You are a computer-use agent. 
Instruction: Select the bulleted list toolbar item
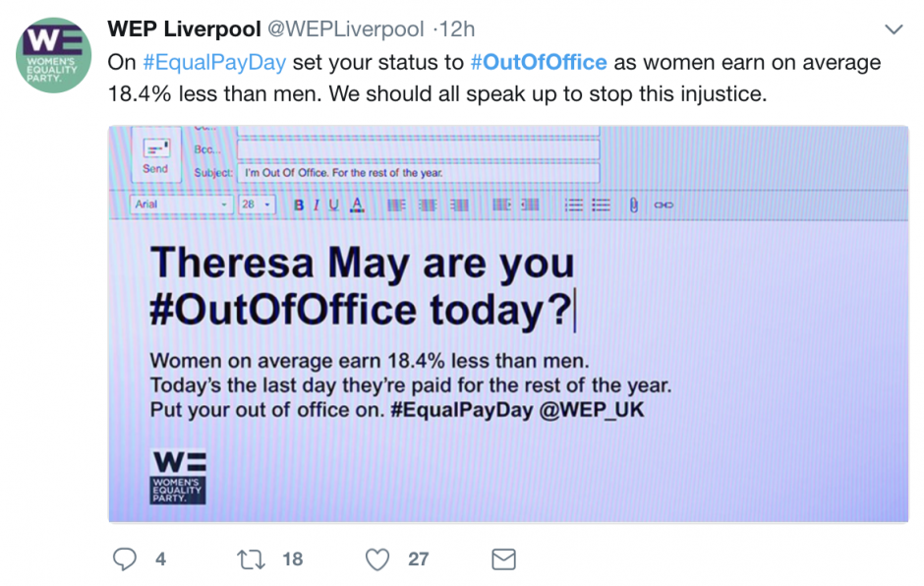click(x=601, y=205)
